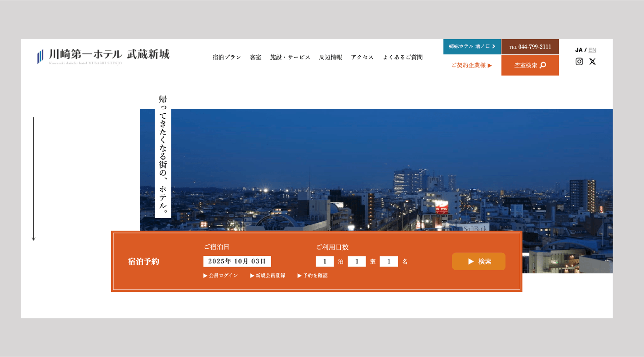Call hotel via TEL 044-799-2111 button
Image resolution: width=644 pixels, height=357 pixels.
(x=530, y=47)
